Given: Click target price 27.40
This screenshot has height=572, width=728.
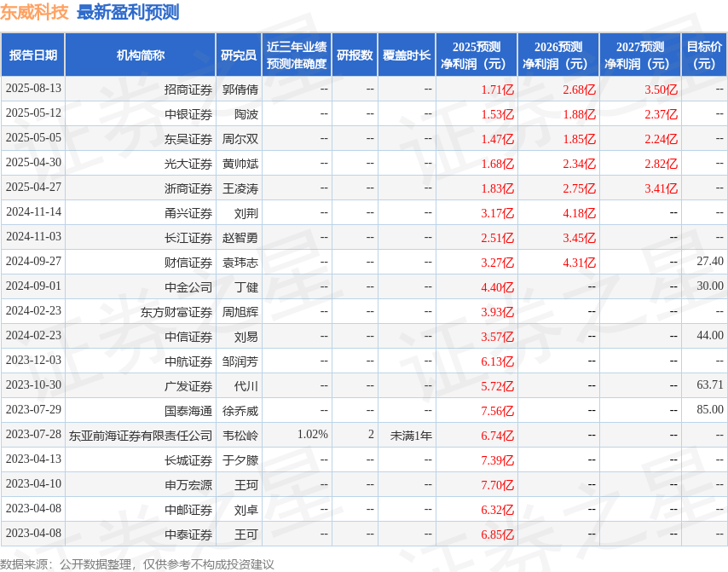Looking at the screenshot, I should coord(710,261).
